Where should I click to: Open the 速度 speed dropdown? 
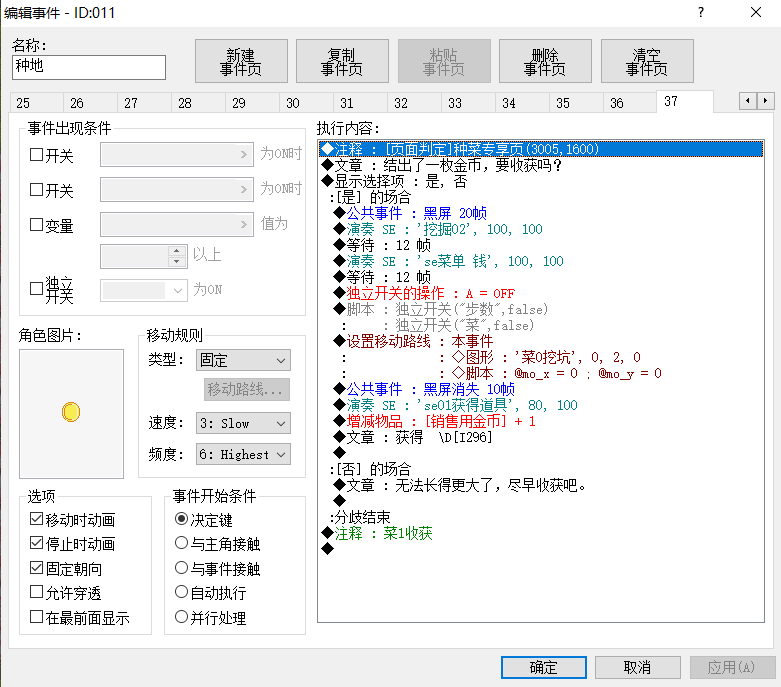[x=243, y=423]
